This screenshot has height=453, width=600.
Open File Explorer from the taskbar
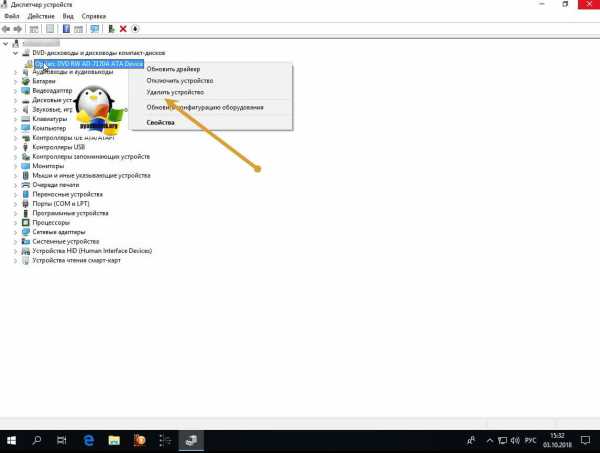pos(113,440)
